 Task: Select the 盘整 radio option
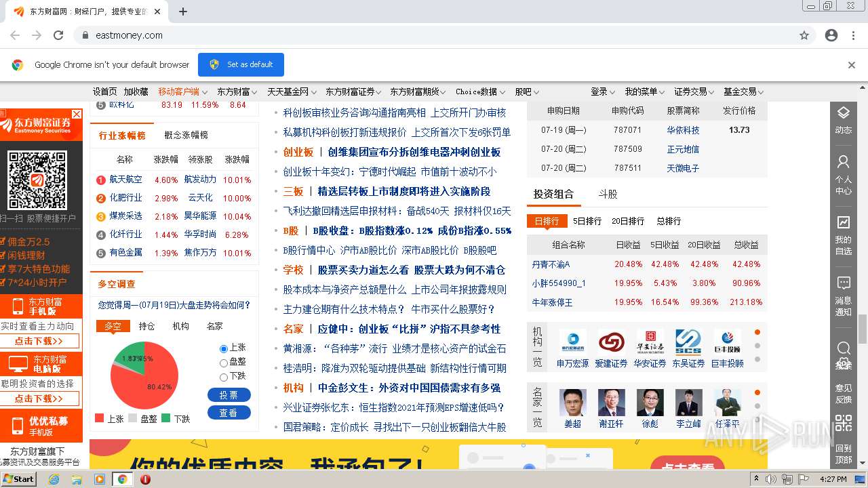click(224, 363)
